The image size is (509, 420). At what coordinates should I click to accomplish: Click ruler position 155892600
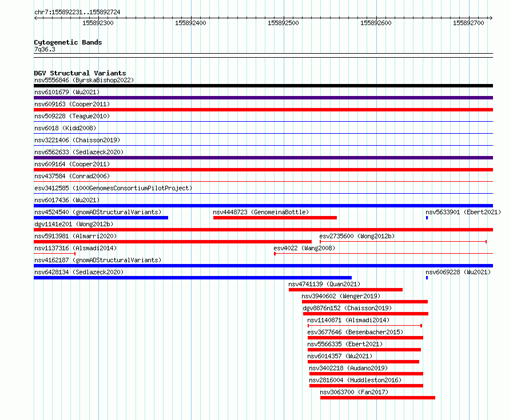tap(376, 23)
